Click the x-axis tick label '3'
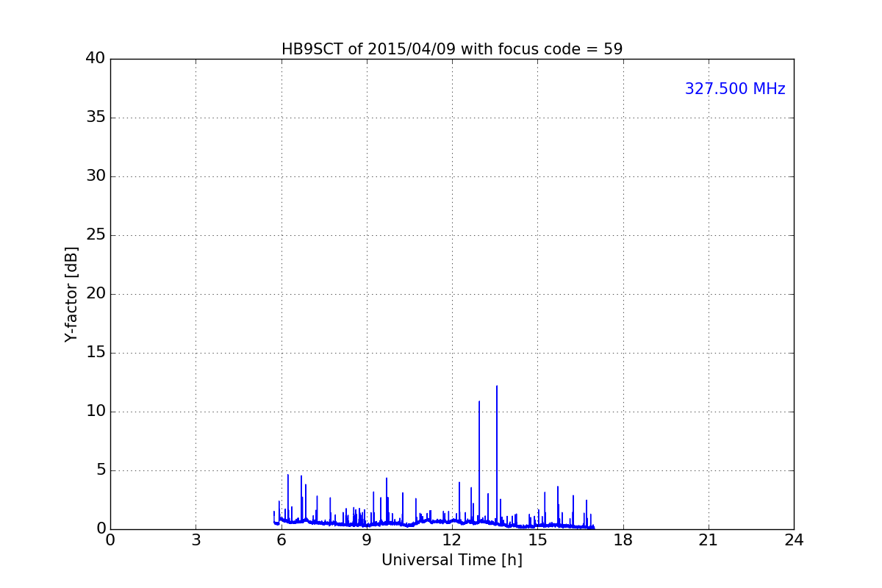This screenshot has height=588, width=882. click(196, 540)
